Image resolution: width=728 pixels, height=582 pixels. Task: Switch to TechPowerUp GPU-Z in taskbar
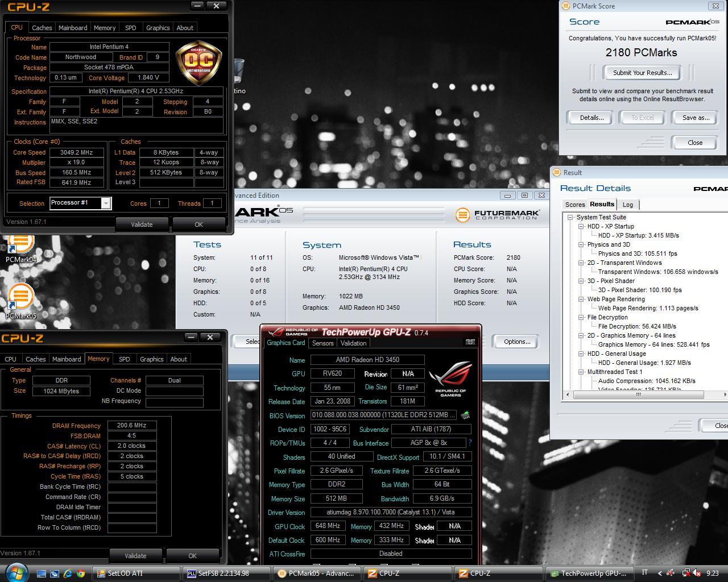coord(589,573)
